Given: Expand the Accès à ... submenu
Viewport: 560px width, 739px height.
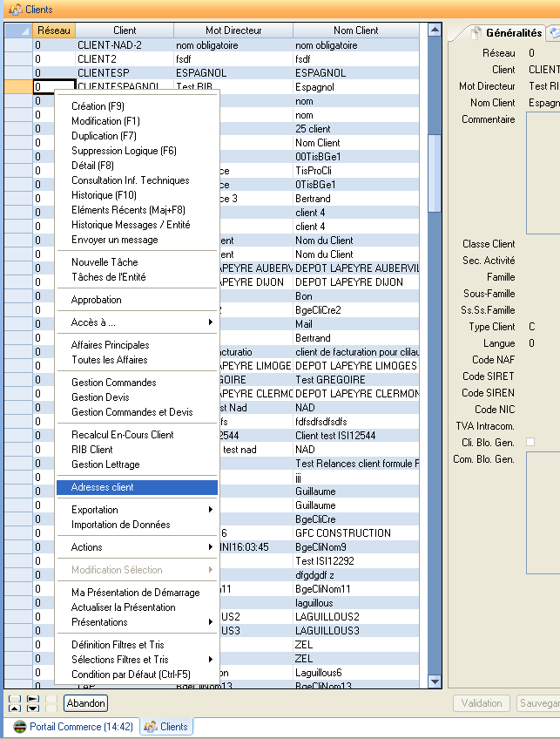Looking at the screenshot, I should click(137, 322).
